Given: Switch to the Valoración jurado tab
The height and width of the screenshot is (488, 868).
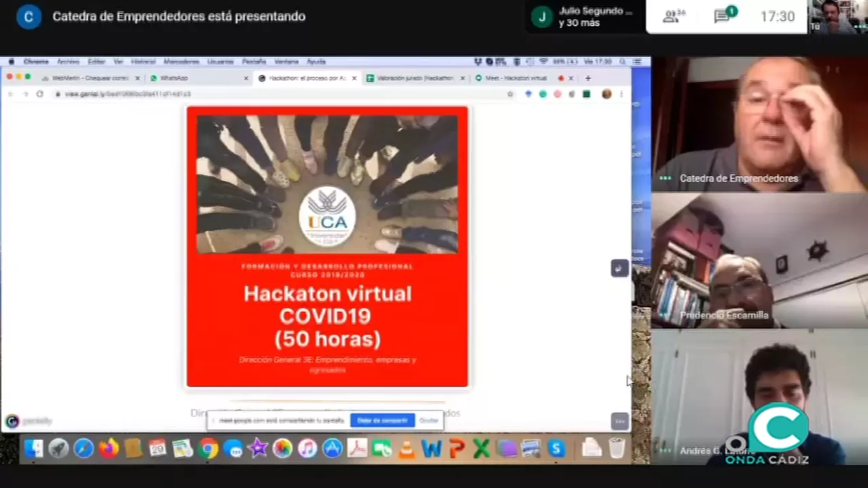Looking at the screenshot, I should (x=414, y=79).
